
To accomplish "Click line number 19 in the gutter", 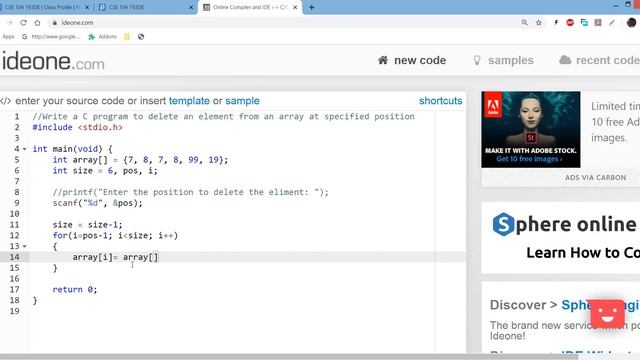I will 15,311.
